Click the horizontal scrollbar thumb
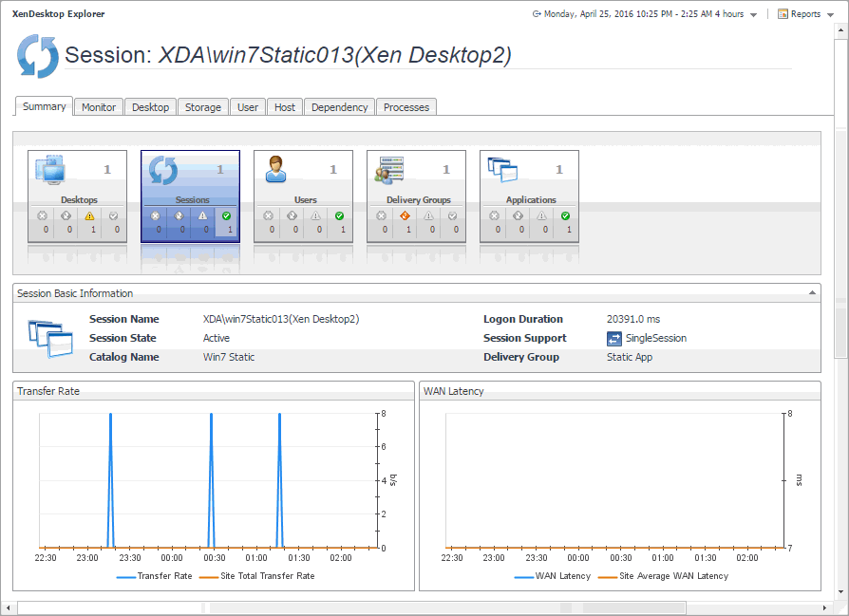 click(352, 607)
